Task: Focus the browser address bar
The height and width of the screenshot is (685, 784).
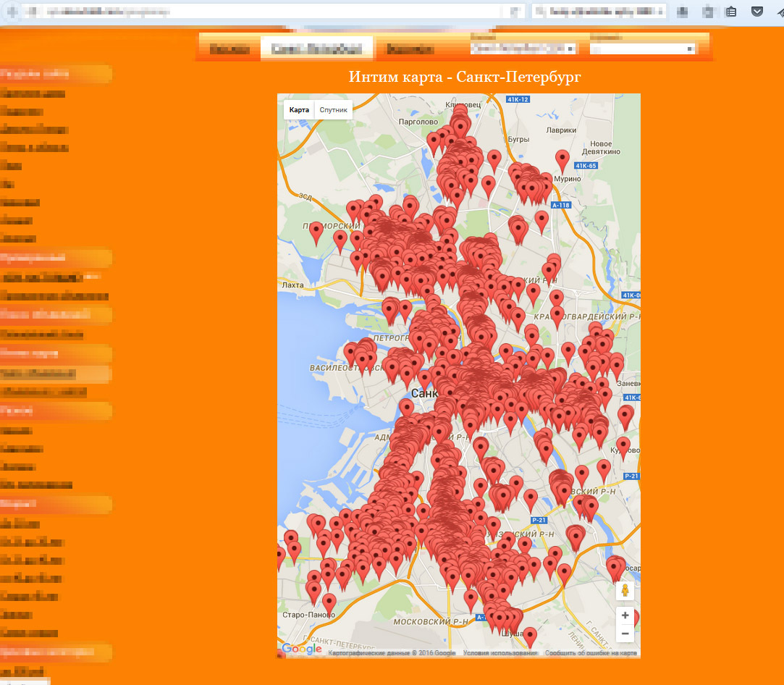Action: 261,12
